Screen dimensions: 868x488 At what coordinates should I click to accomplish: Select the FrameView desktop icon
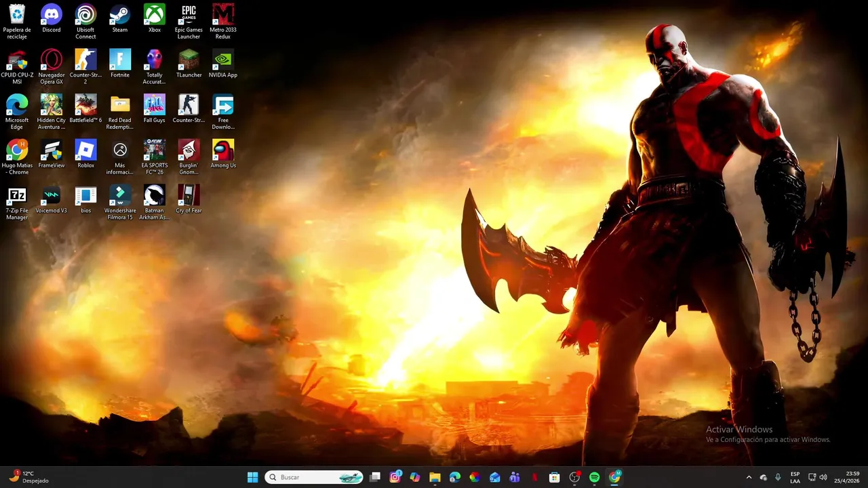pyautogui.click(x=52, y=155)
